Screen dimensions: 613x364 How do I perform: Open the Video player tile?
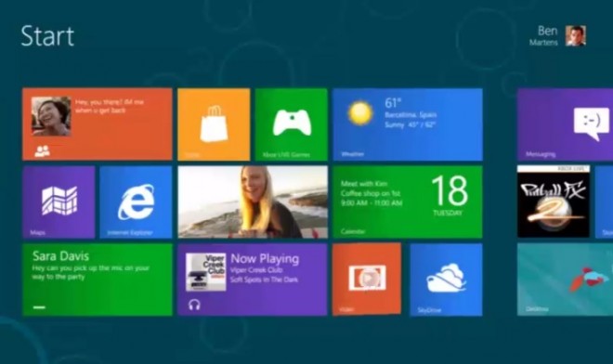coord(367,279)
